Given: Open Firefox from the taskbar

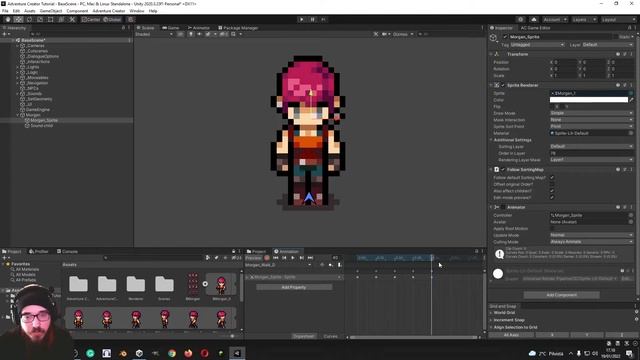Looking at the screenshot, I should point(188,353).
